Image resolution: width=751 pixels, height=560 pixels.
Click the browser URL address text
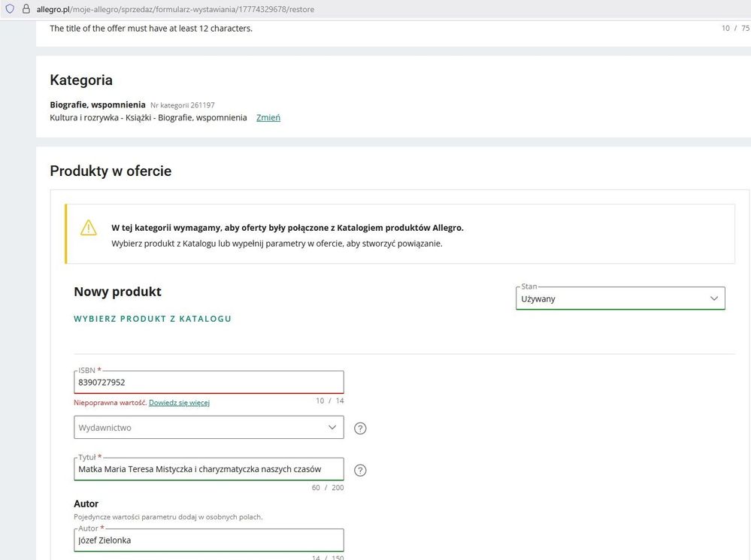pyautogui.click(x=175, y=9)
